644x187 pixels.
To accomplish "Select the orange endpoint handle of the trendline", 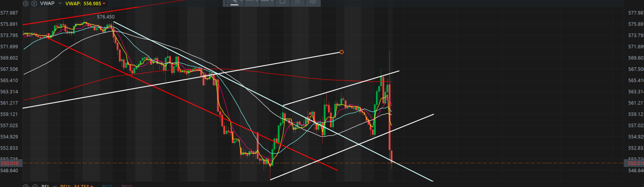I will click(x=341, y=52).
